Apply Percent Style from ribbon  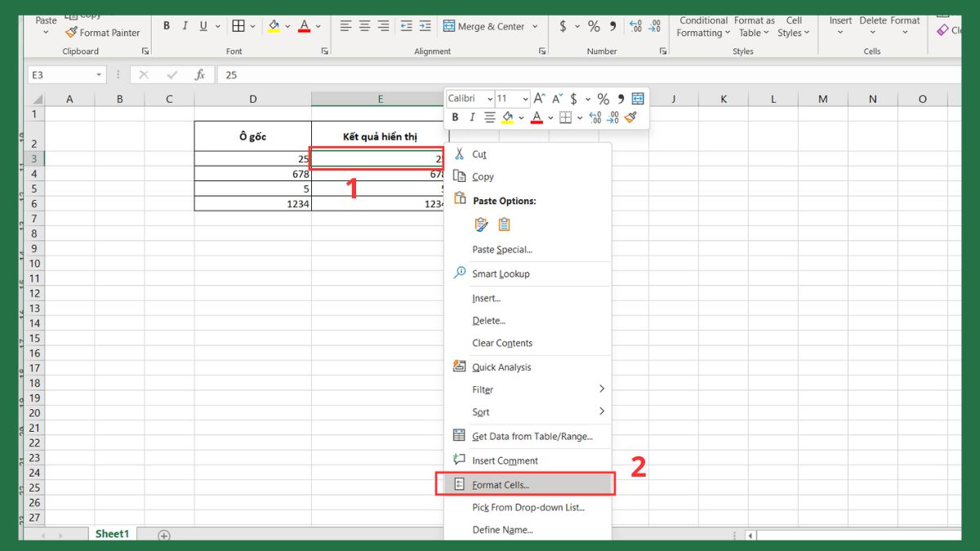coord(594,26)
